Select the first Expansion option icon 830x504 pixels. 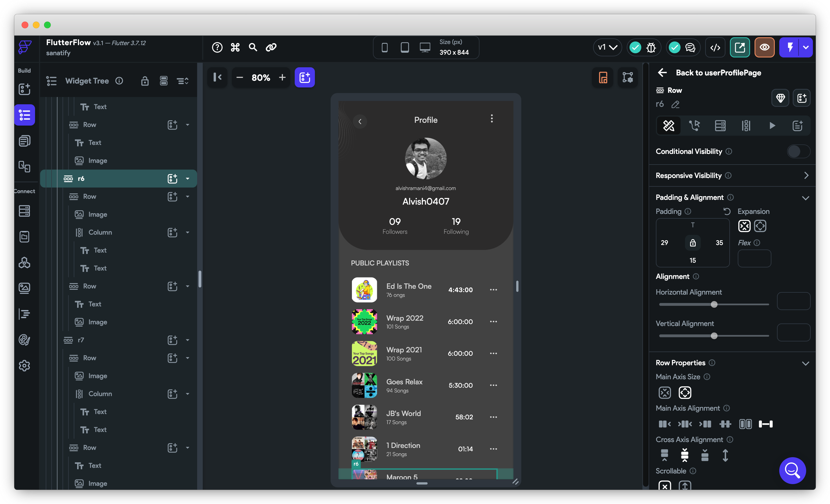[x=744, y=226]
